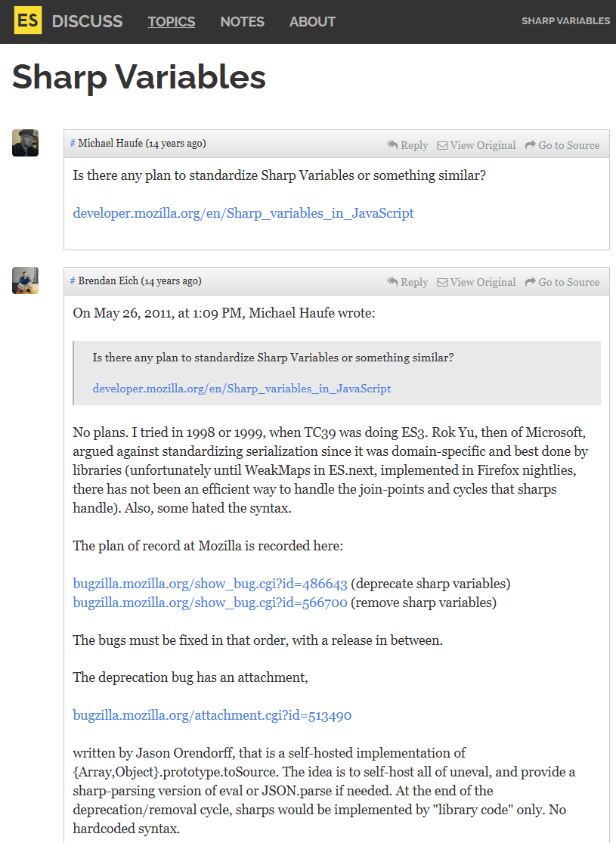Open the Topics nav item
The width and height of the screenshot is (616, 843).
coord(172,21)
